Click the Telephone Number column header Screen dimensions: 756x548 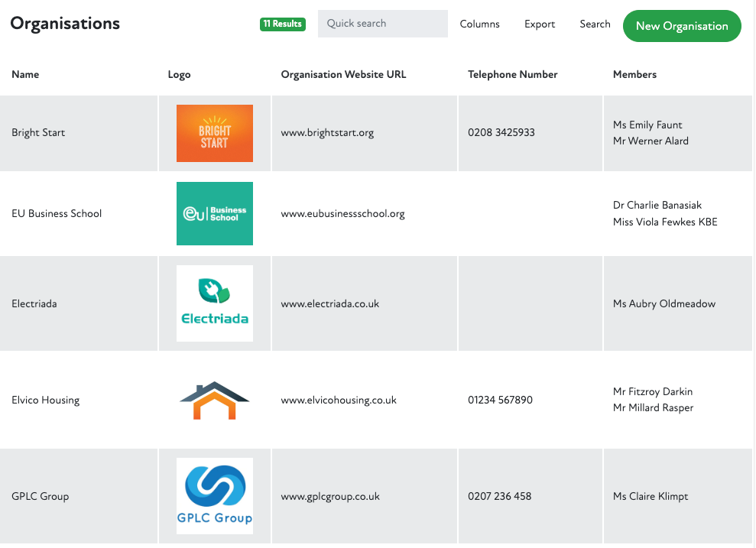[x=512, y=75]
